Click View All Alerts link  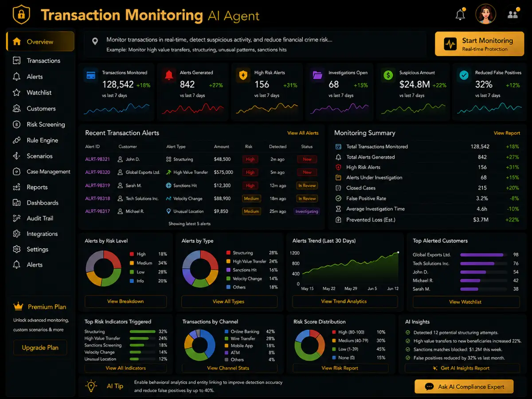303,133
